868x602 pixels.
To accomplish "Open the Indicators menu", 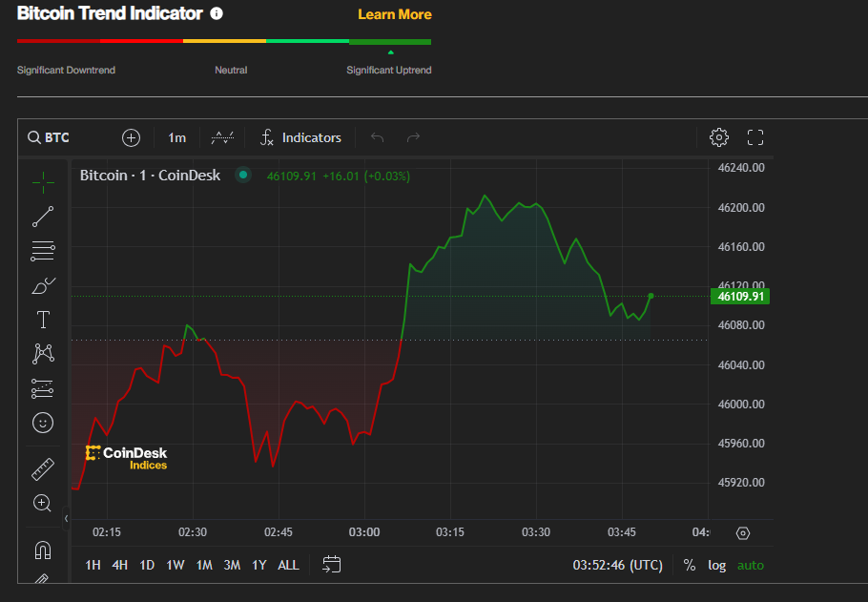I will [x=300, y=137].
